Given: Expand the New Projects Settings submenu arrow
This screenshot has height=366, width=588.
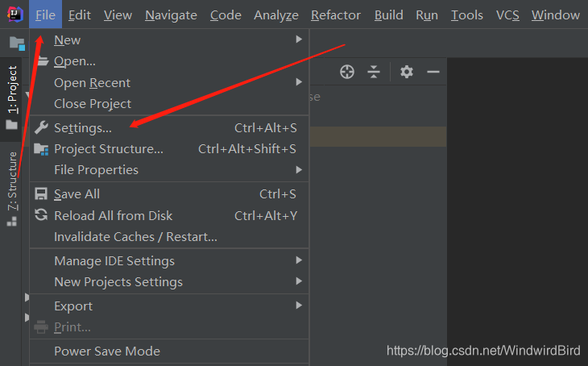Looking at the screenshot, I should coord(299,281).
